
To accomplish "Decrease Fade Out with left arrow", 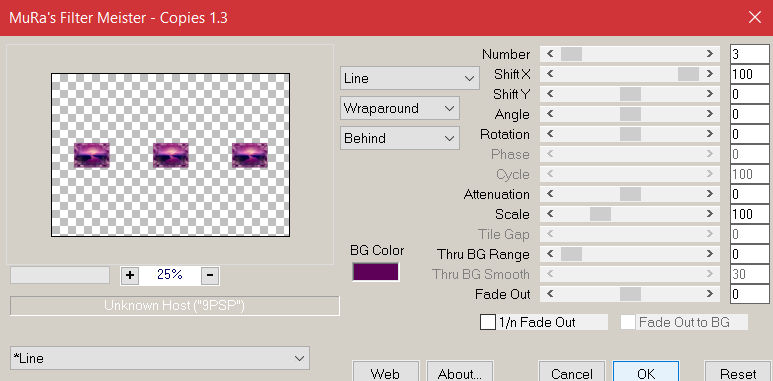I will (x=550, y=294).
